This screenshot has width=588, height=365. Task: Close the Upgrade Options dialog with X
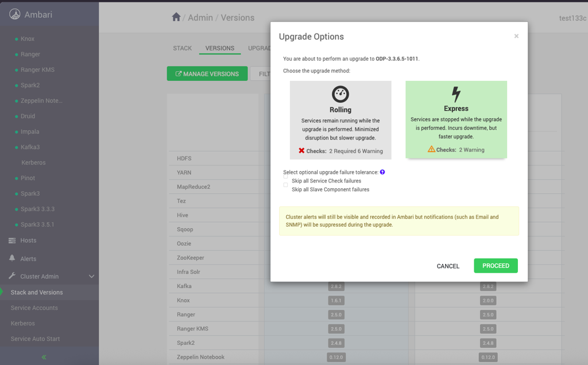(516, 36)
